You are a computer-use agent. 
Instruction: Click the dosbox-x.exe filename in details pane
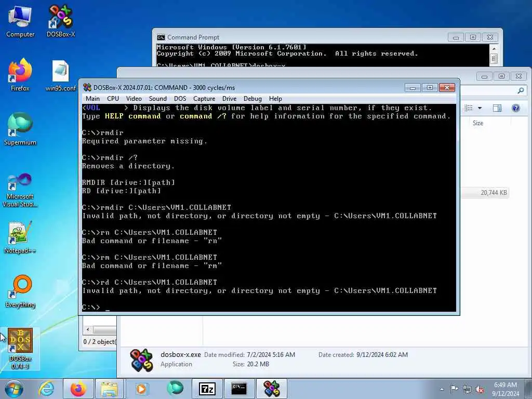point(180,354)
